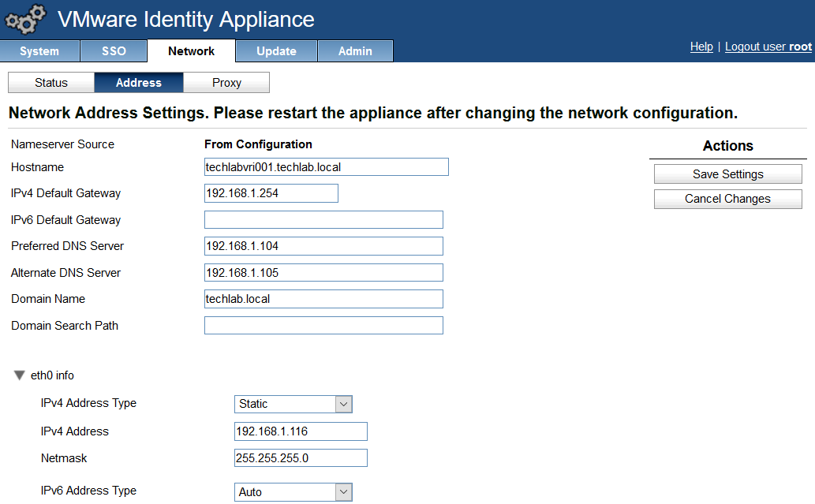Go to the Admin tab
815x504 pixels.
click(x=355, y=51)
